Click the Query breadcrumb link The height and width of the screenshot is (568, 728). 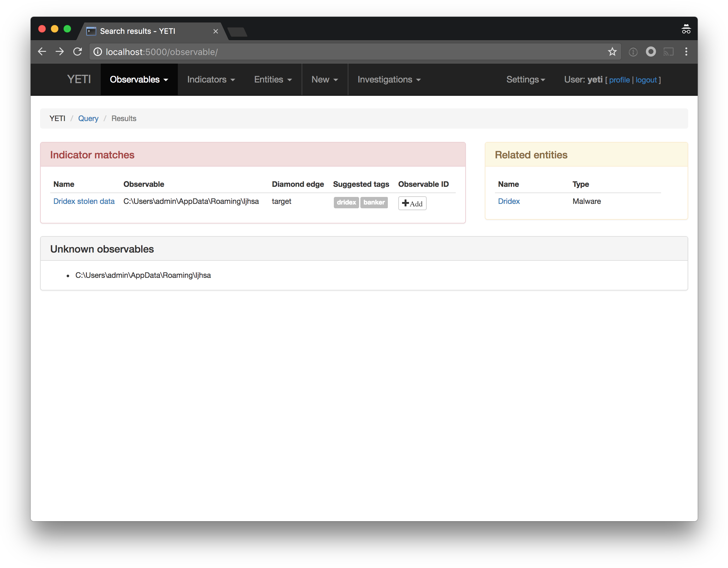pyautogui.click(x=88, y=119)
